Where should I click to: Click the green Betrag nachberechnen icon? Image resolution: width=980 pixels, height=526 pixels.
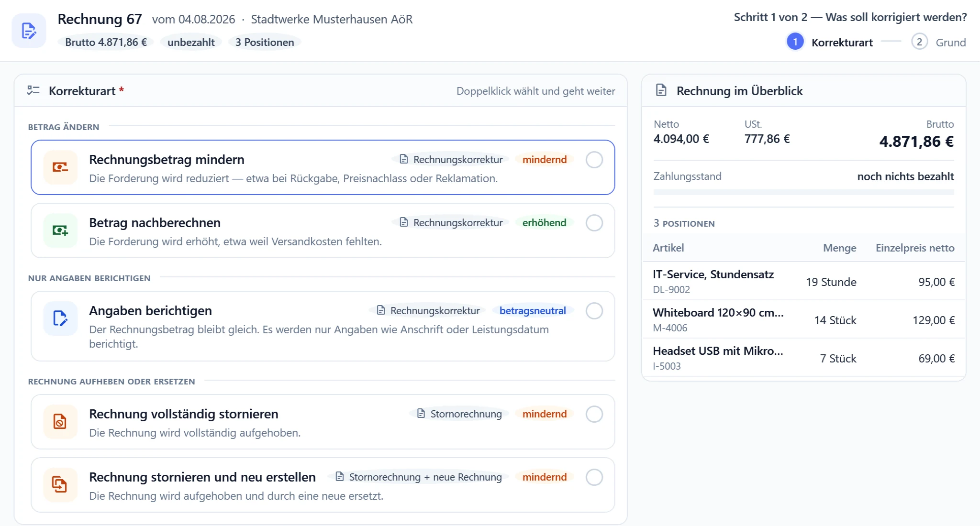pos(60,230)
